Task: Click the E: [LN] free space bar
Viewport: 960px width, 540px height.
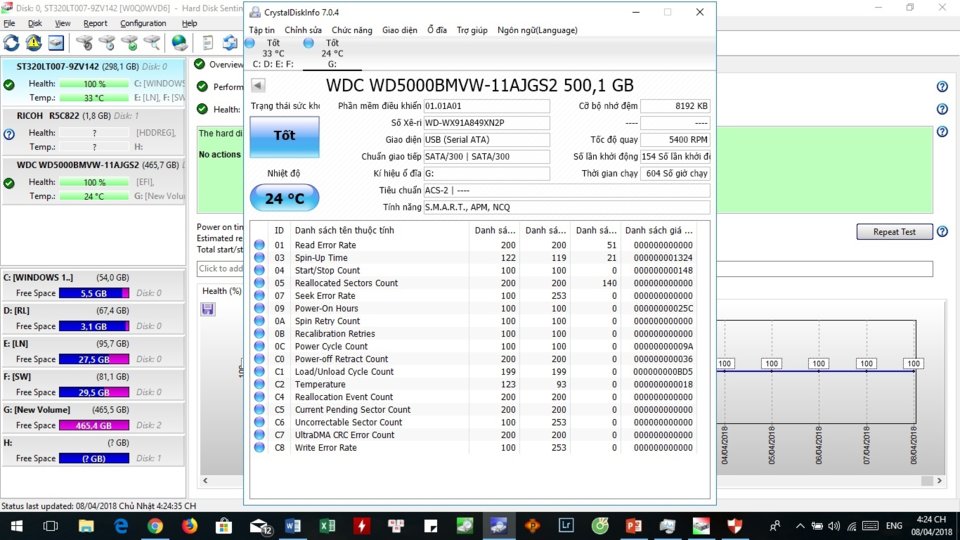Action: tap(94, 359)
